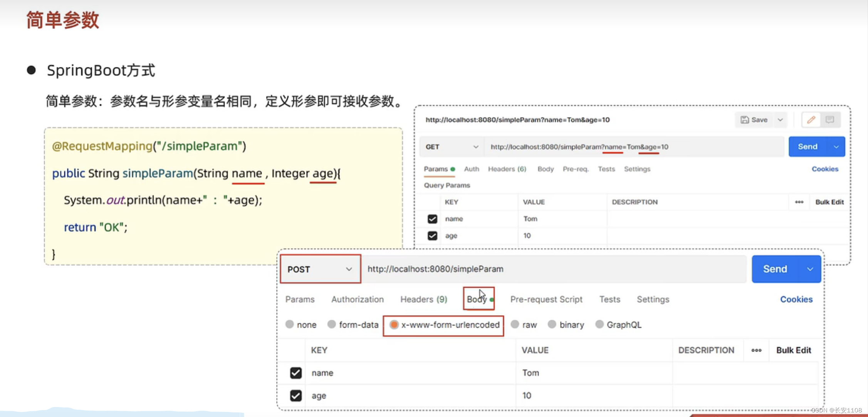Screen dimensions: 868x417
Task: Click the age key in Query Params
Action: point(451,236)
